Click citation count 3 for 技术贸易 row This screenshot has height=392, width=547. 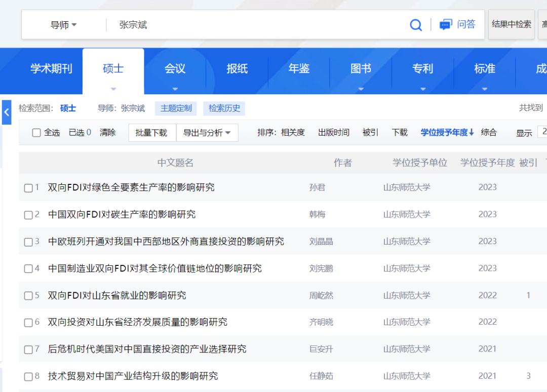528,376
